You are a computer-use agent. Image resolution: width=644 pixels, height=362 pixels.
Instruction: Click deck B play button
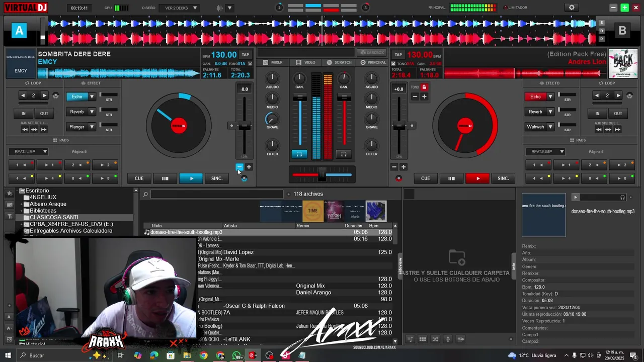477,178
